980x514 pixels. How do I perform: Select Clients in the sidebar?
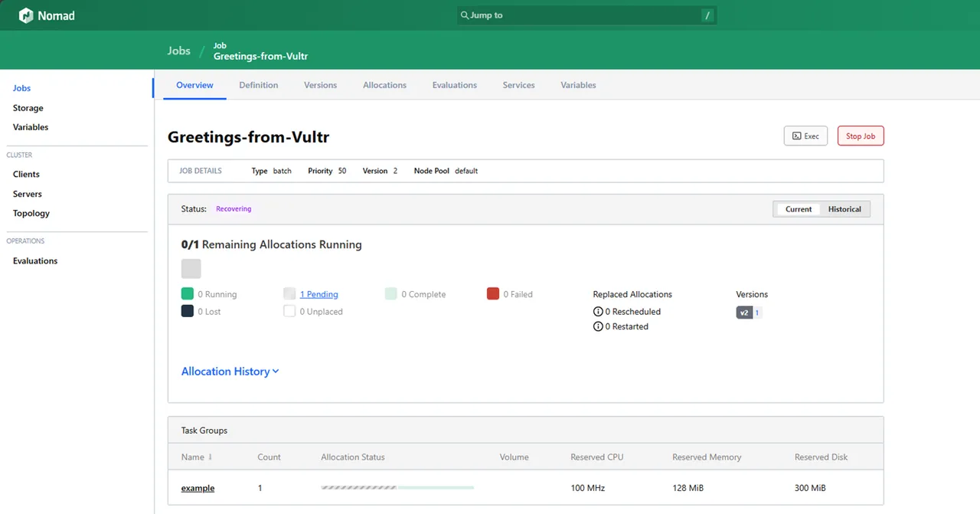26,174
